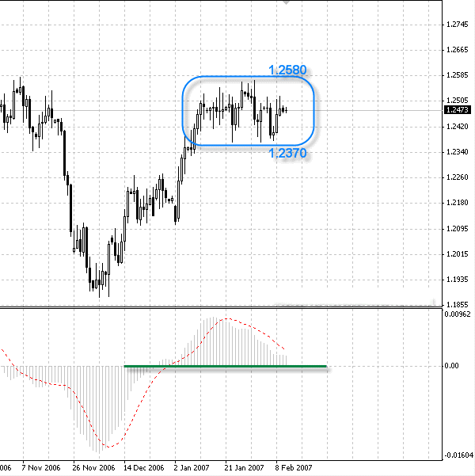Click the 0.00 indicator zero level label
475x476 pixels.
pos(451,366)
